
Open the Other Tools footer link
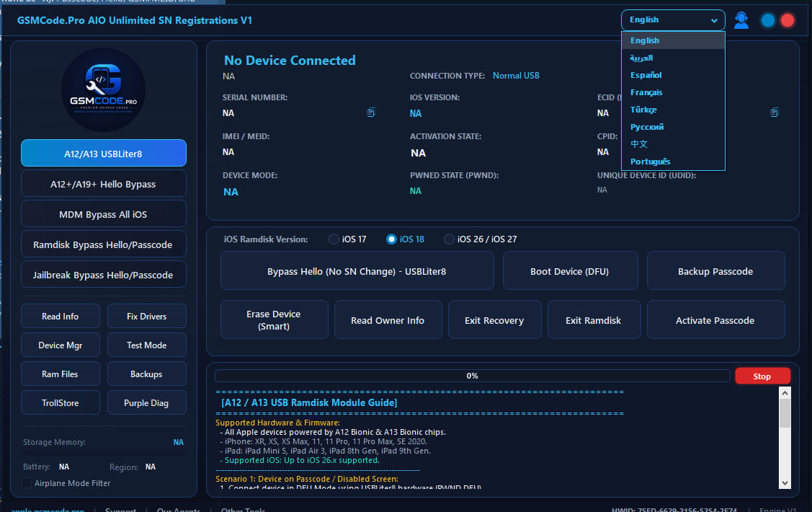pyautogui.click(x=243, y=509)
